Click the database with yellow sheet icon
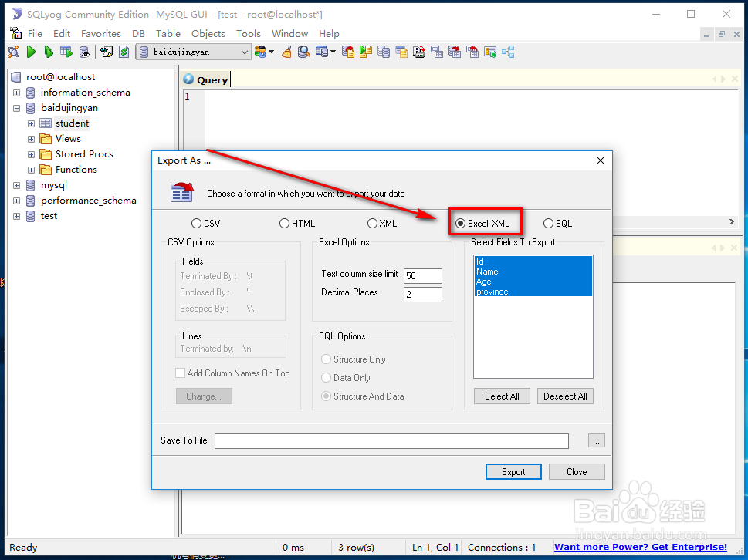748x560 pixels. 401,52
